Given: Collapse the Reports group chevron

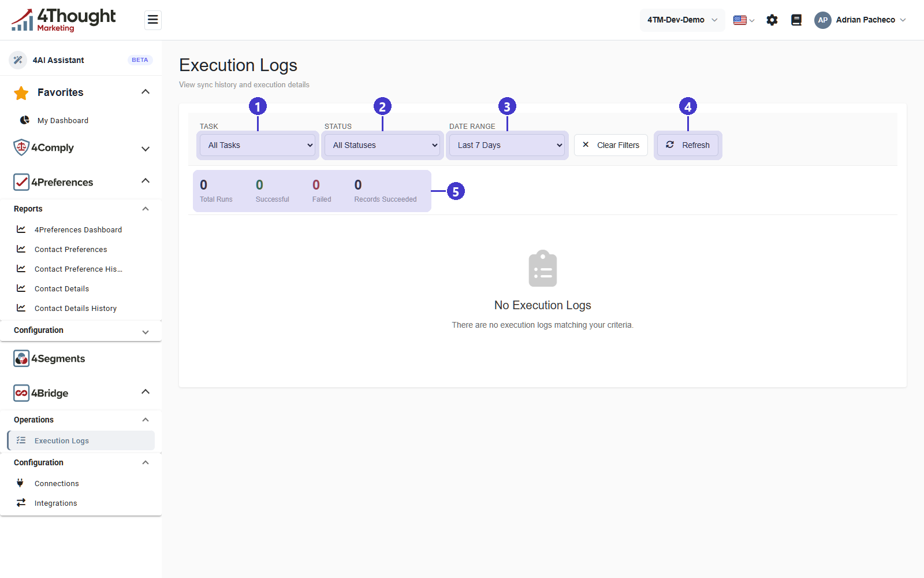Looking at the screenshot, I should tap(146, 209).
